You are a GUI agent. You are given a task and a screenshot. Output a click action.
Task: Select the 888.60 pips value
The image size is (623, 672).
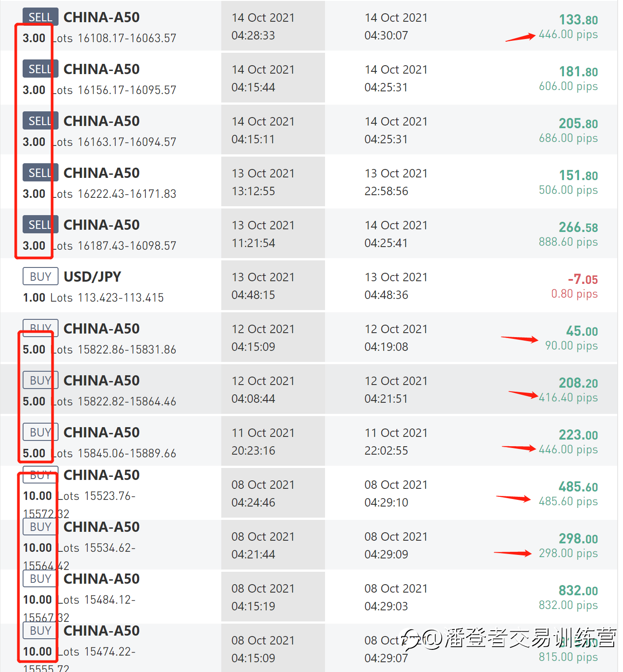(x=568, y=242)
